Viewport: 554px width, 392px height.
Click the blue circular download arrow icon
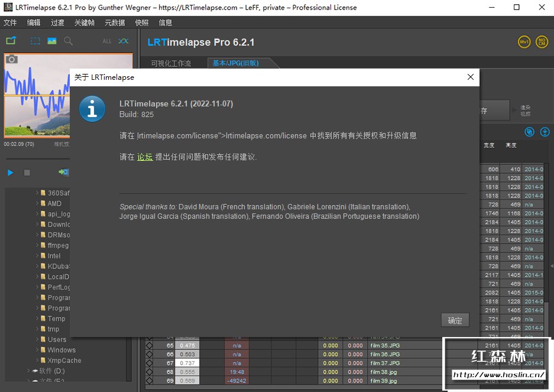tap(545, 132)
